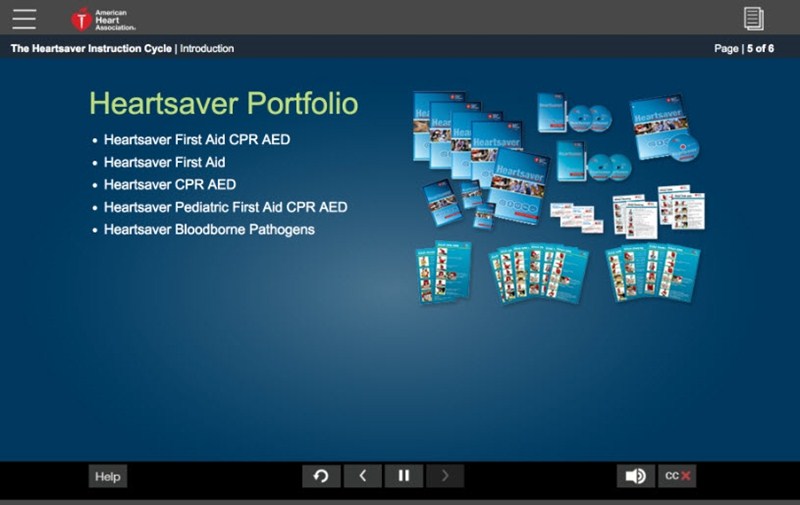Open the Help button
The height and width of the screenshot is (505, 800).
(108, 476)
